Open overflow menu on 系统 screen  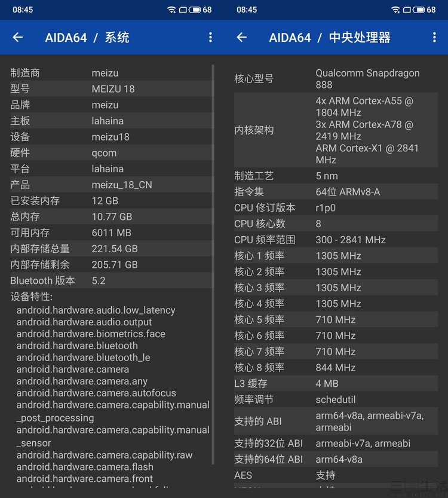tap(210, 38)
